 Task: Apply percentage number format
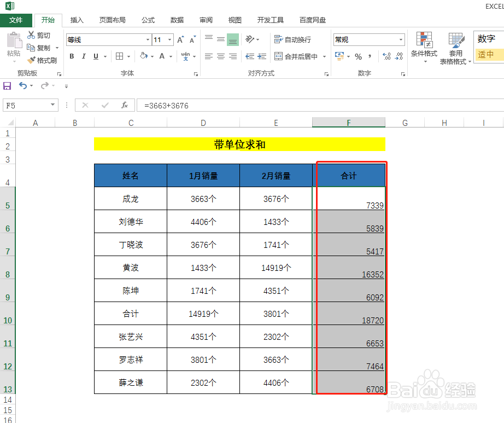(x=358, y=56)
